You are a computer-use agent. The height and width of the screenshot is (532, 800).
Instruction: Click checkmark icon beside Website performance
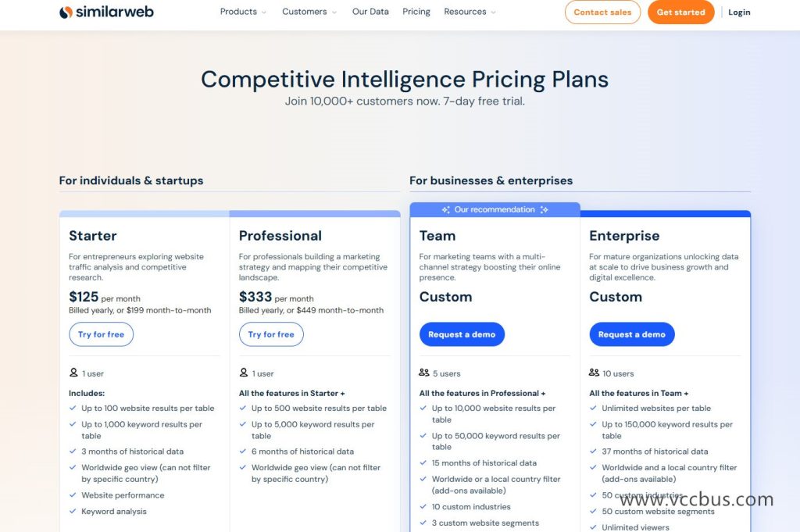pos(73,495)
